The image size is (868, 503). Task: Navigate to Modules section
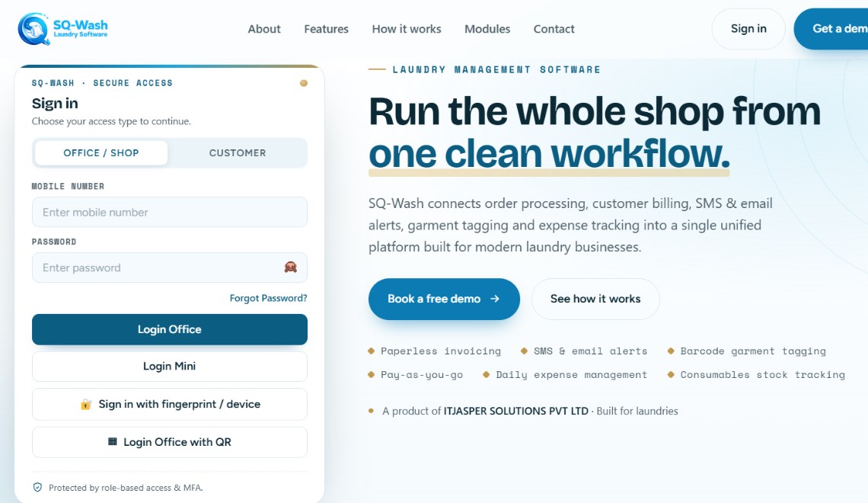click(487, 29)
